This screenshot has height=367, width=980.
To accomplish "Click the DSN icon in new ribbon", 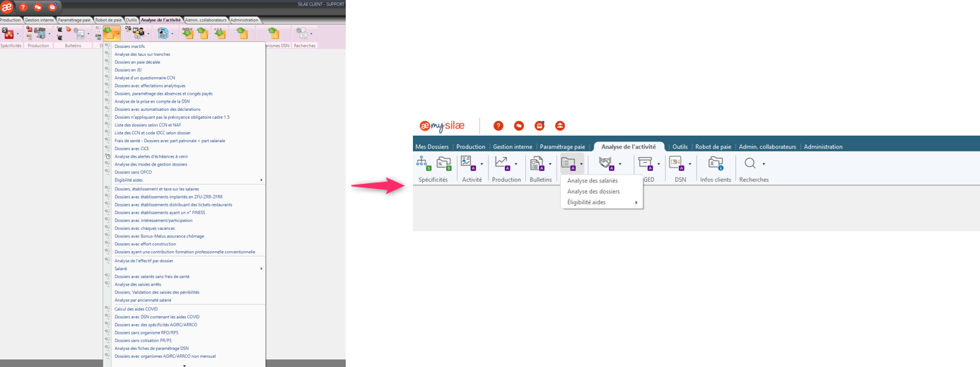I will coord(676,163).
